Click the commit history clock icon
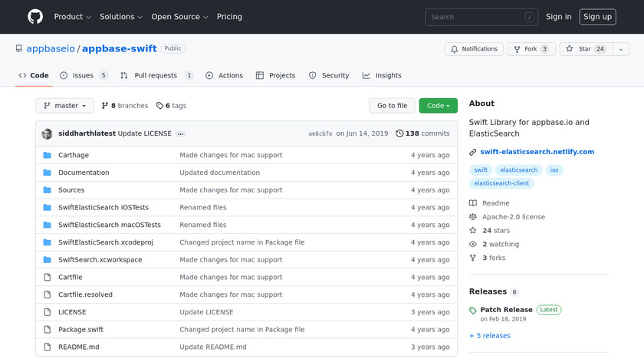Screen dimensions: 644x362 click(x=399, y=133)
